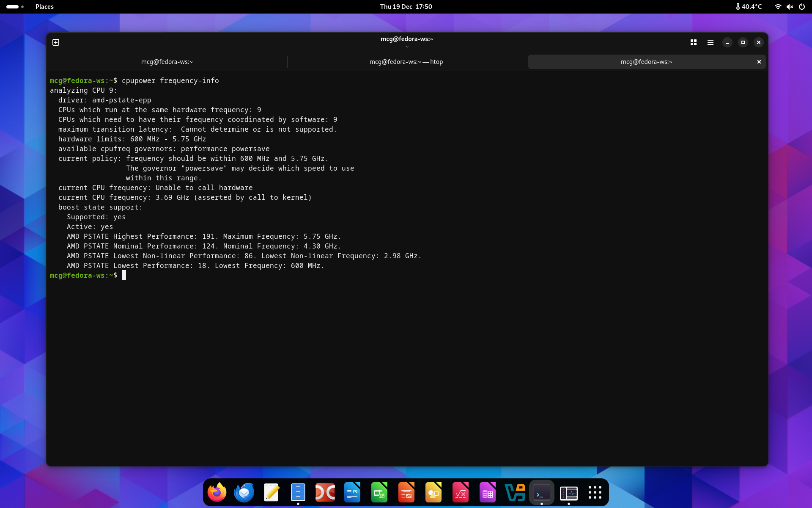Launch LibreOffice Calc from the dock
The image size is (812, 508).
click(379, 492)
